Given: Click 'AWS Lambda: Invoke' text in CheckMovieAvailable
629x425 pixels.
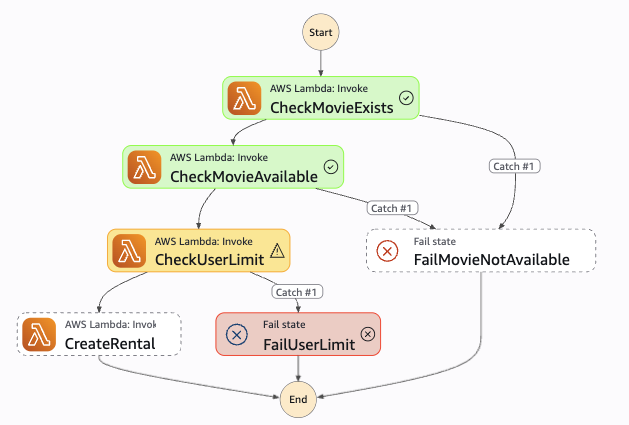Looking at the screenshot, I should click(x=219, y=157).
